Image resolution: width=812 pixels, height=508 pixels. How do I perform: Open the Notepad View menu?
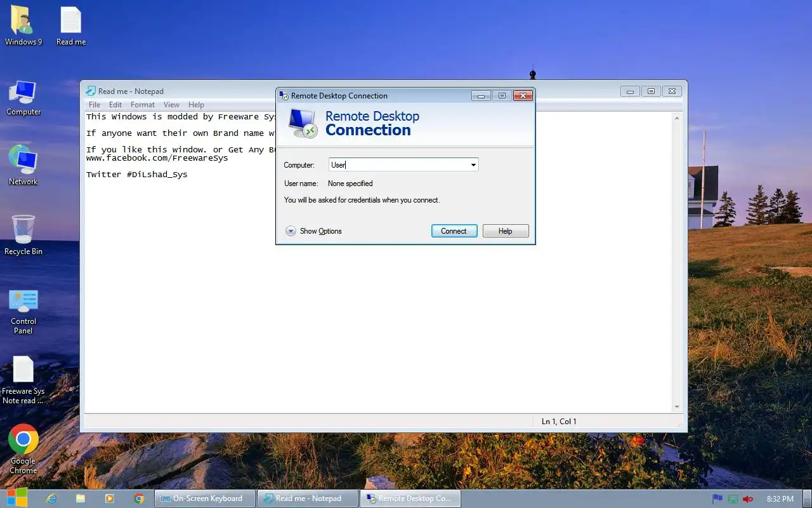point(171,105)
